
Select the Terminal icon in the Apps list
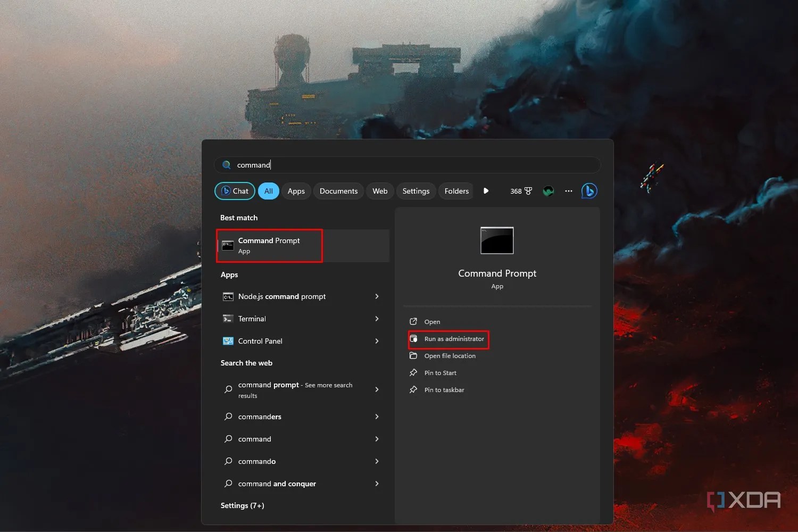[228, 318]
